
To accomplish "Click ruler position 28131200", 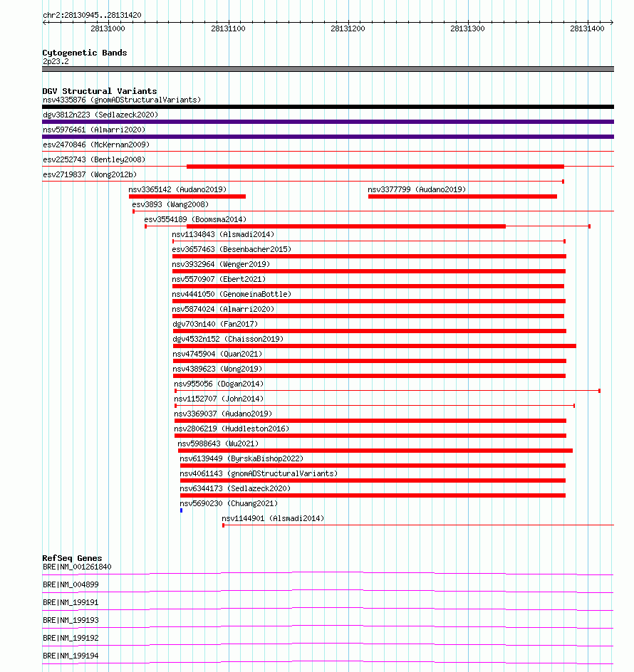I will click(x=348, y=28).
